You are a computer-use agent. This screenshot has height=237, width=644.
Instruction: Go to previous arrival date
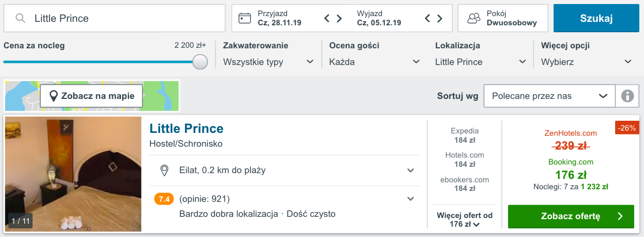(x=327, y=18)
